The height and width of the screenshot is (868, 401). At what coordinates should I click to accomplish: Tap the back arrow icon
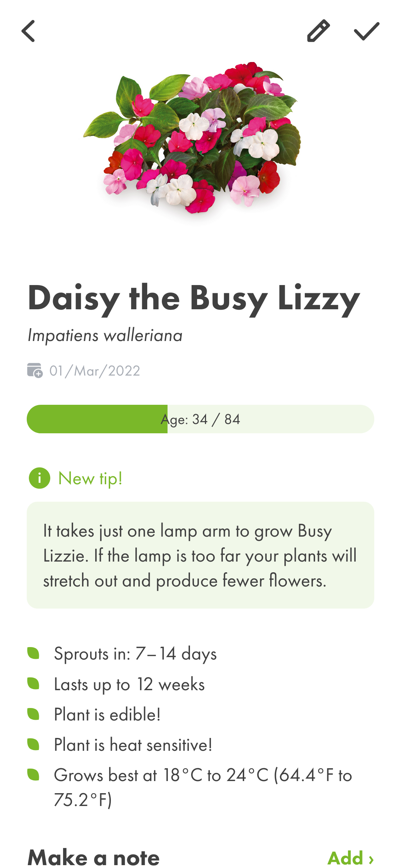(29, 31)
